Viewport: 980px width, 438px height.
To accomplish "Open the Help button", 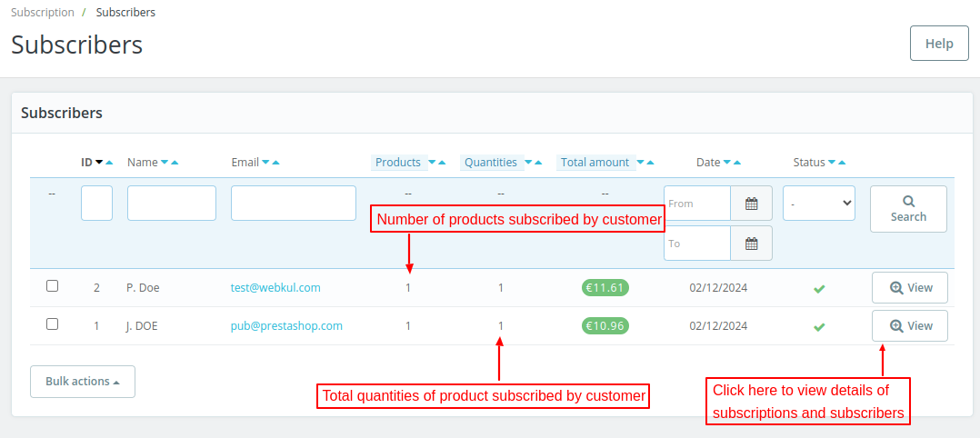I will click(x=939, y=44).
